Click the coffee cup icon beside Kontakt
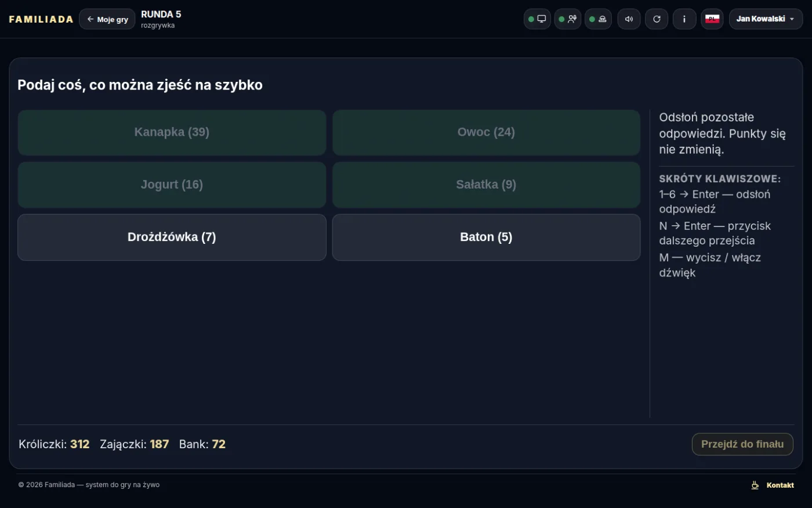812x508 pixels. click(x=755, y=485)
